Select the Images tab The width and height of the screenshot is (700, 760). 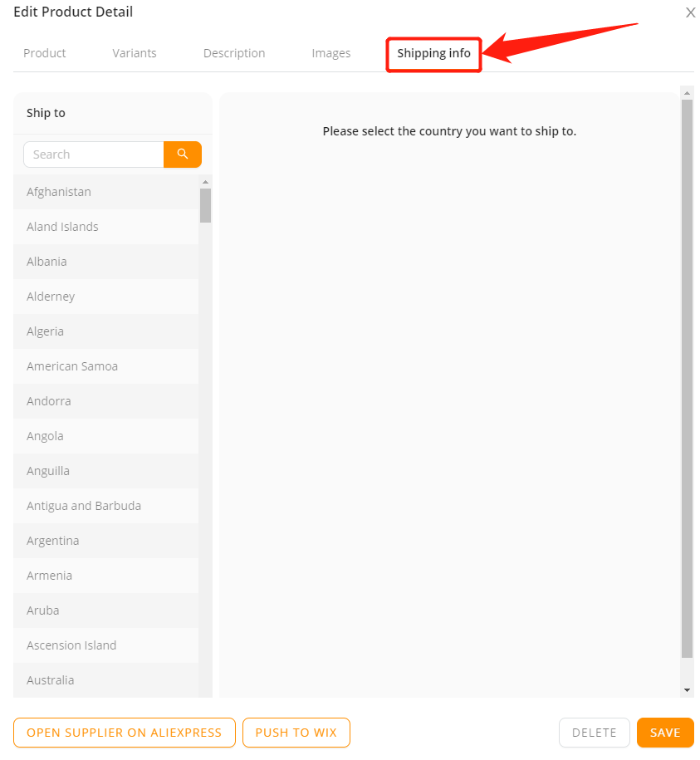(x=330, y=53)
